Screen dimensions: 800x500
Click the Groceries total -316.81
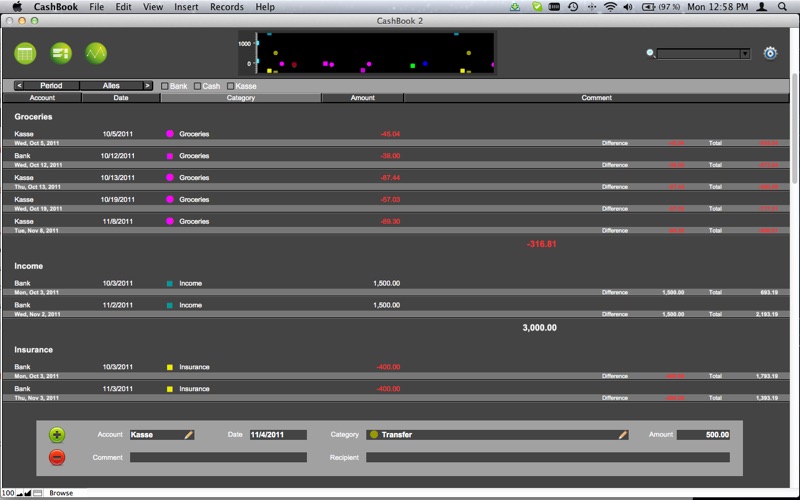541,244
